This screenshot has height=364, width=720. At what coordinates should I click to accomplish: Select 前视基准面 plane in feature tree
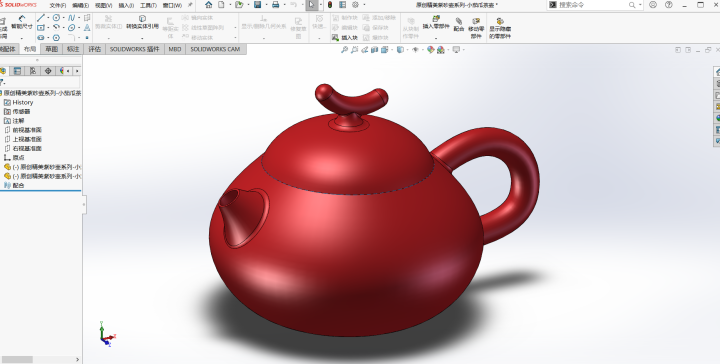[x=23, y=130]
